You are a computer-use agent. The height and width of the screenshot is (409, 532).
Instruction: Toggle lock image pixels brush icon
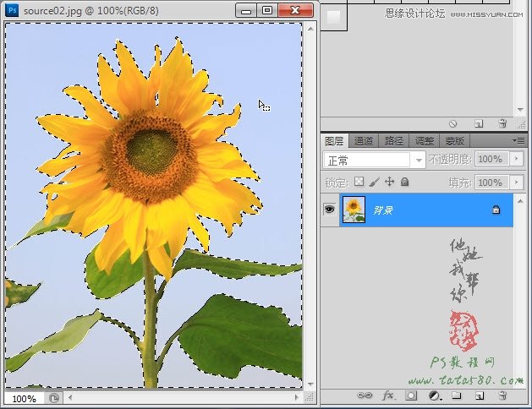[374, 182]
